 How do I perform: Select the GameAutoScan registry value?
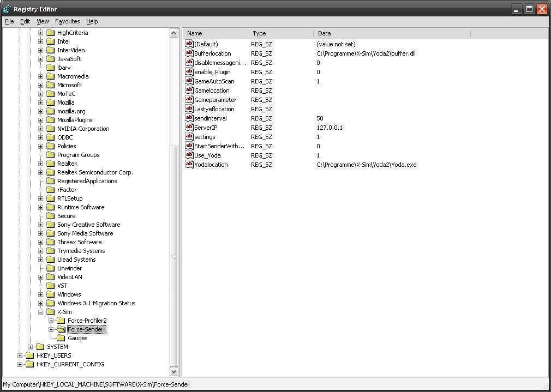[214, 81]
